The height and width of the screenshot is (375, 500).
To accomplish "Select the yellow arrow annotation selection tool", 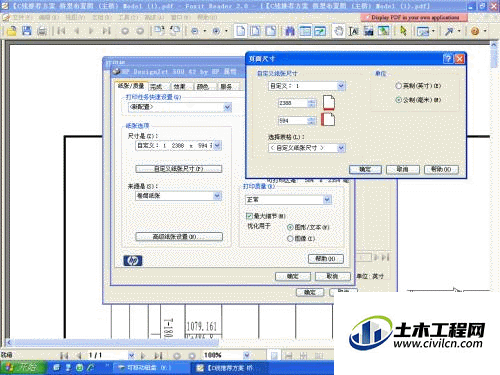I will click(x=403, y=31).
